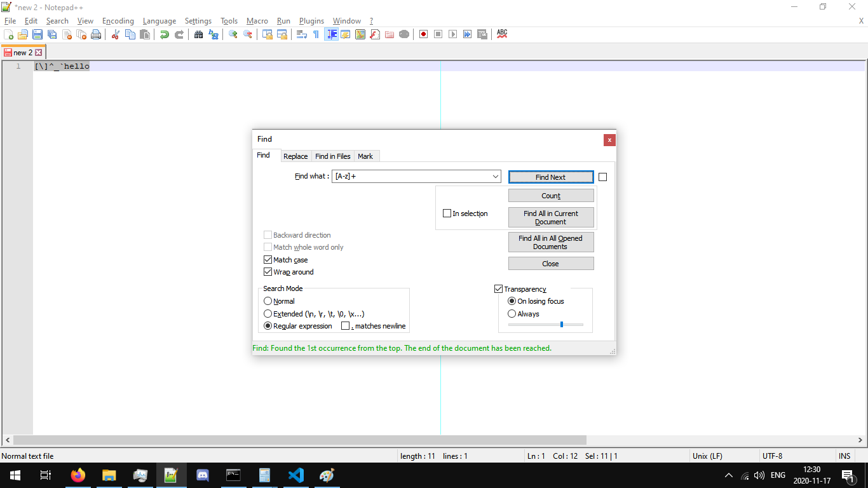Image resolution: width=868 pixels, height=488 pixels.
Task: Open the Windows Start menu
Action: pos(15,475)
